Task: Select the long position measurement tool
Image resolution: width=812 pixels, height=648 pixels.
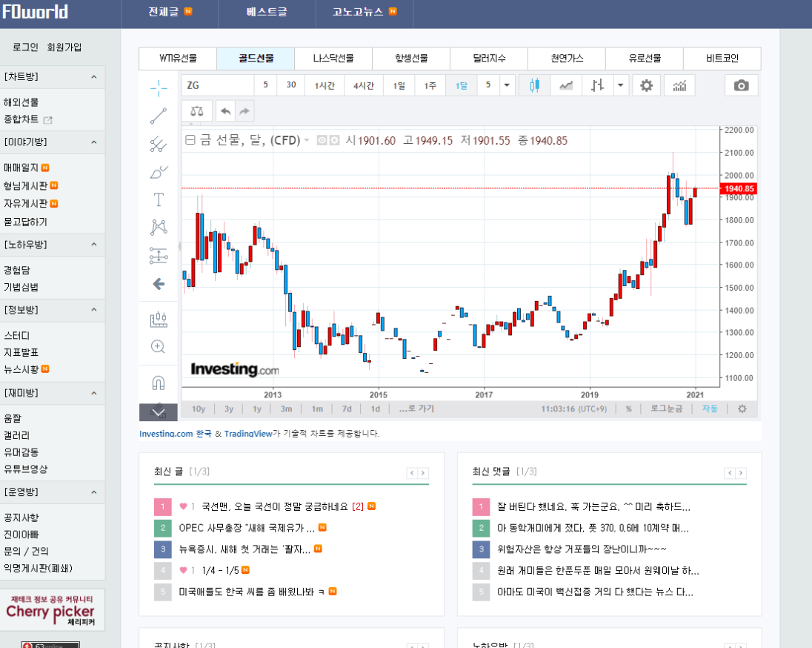Action: coord(159,256)
